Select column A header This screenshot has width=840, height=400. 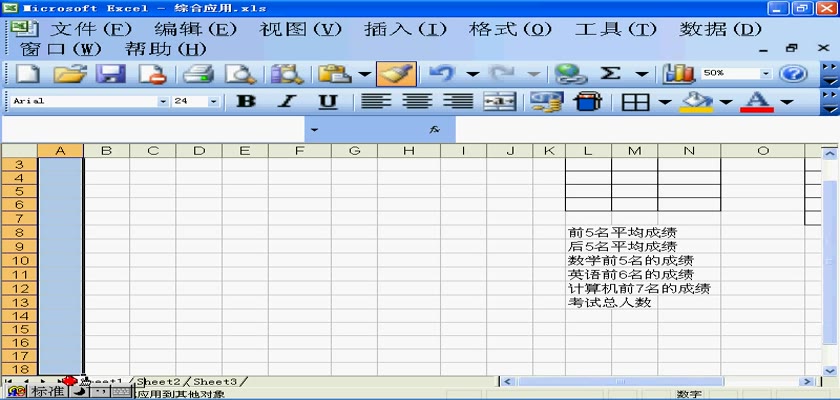click(x=60, y=151)
